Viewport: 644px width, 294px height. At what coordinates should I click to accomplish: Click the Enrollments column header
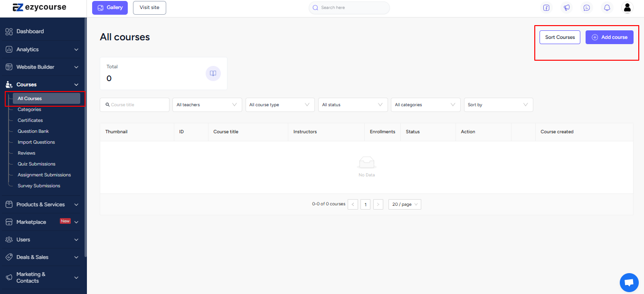coord(382,132)
